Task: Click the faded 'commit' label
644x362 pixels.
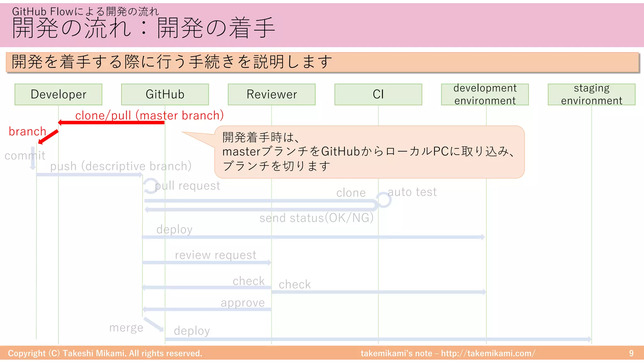Action: (x=25, y=156)
